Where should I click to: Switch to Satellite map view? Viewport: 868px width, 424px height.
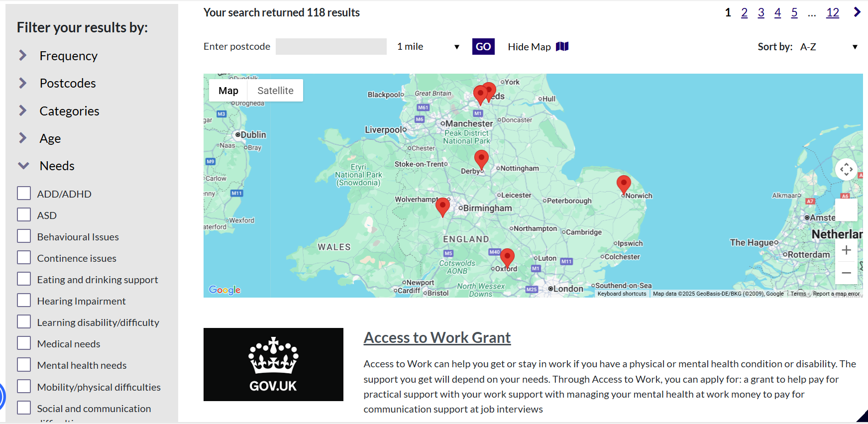275,91
